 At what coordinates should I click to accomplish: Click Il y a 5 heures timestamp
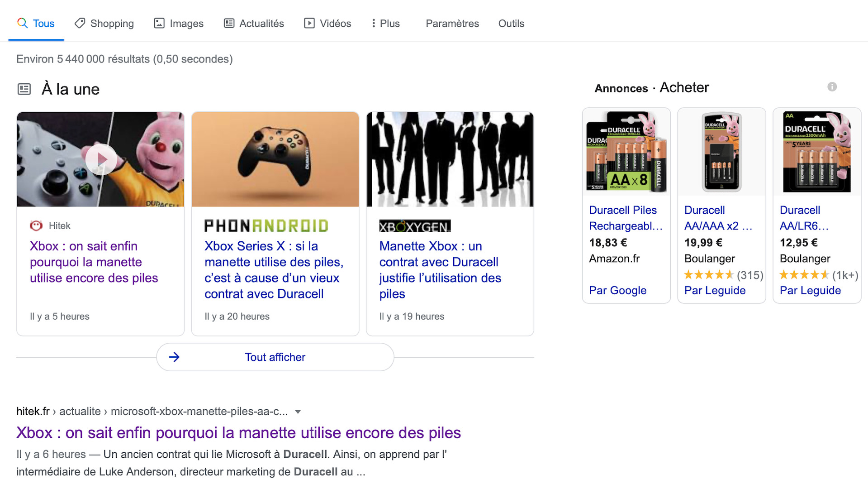click(x=60, y=316)
